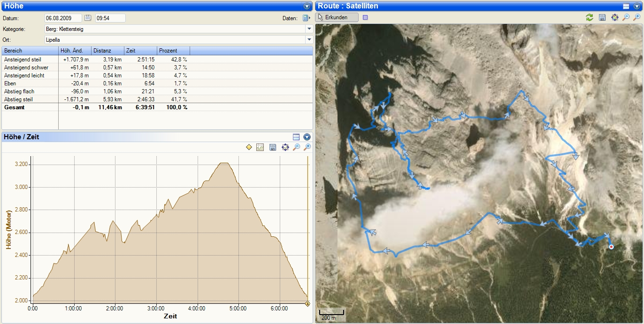Screen dimensions: 644x324
Task: Sort table by the Distanz column header
Action: tap(107, 51)
